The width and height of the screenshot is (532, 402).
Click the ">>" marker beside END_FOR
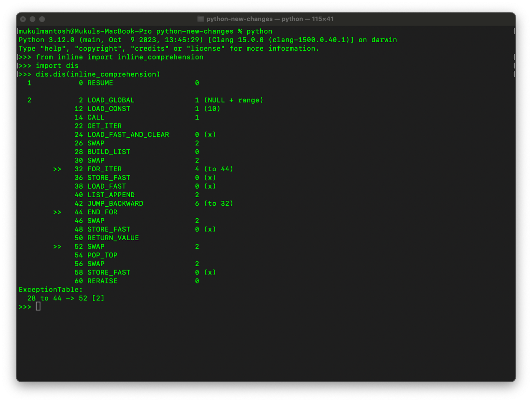57,212
